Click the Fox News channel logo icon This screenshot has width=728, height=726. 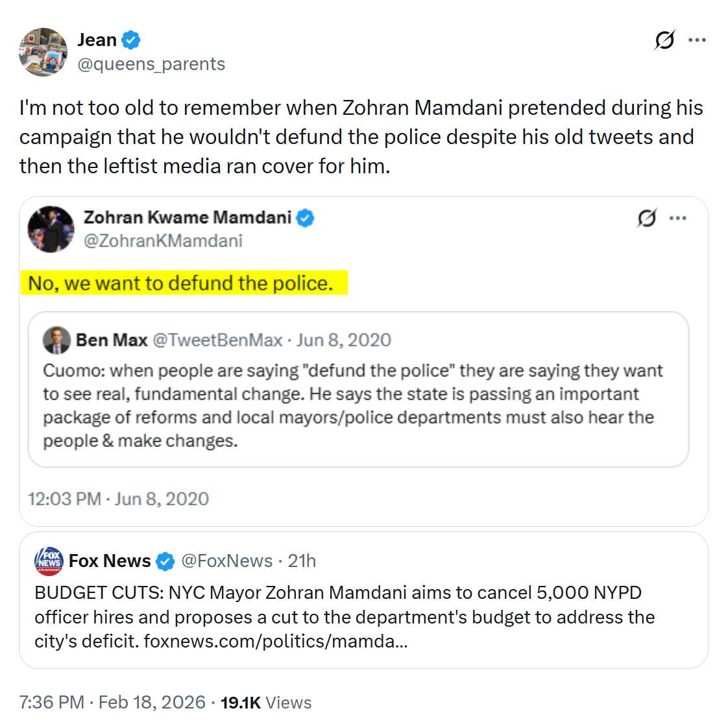pos(49,561)
